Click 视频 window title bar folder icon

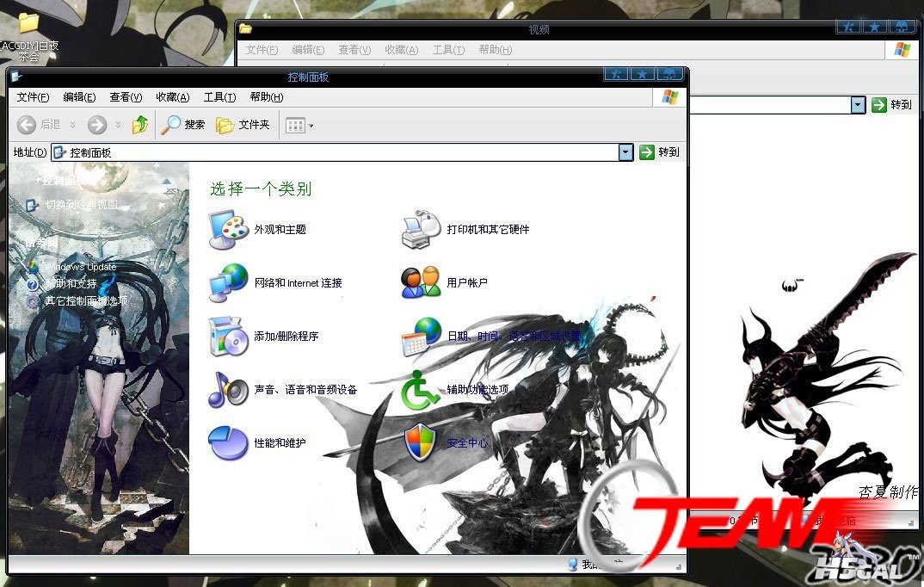click(x=246, y=29)
